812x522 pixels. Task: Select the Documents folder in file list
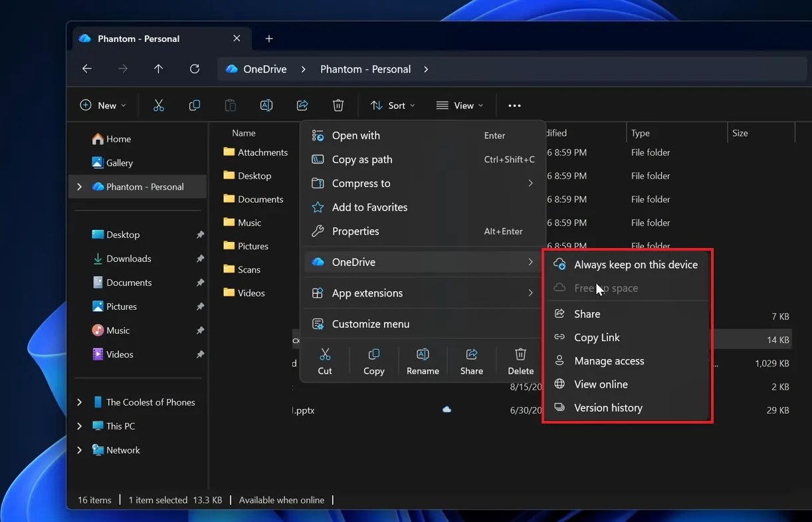(x=253, y=199)
